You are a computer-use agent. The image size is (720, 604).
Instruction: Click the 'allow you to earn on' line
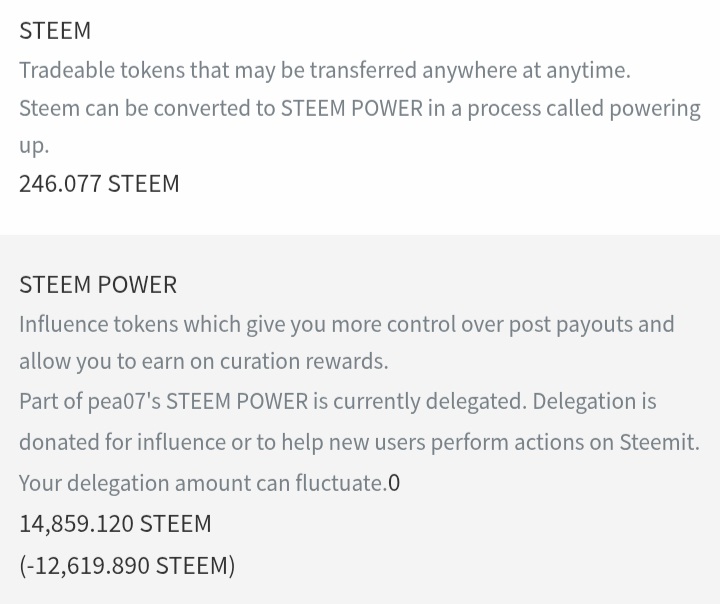204,361
